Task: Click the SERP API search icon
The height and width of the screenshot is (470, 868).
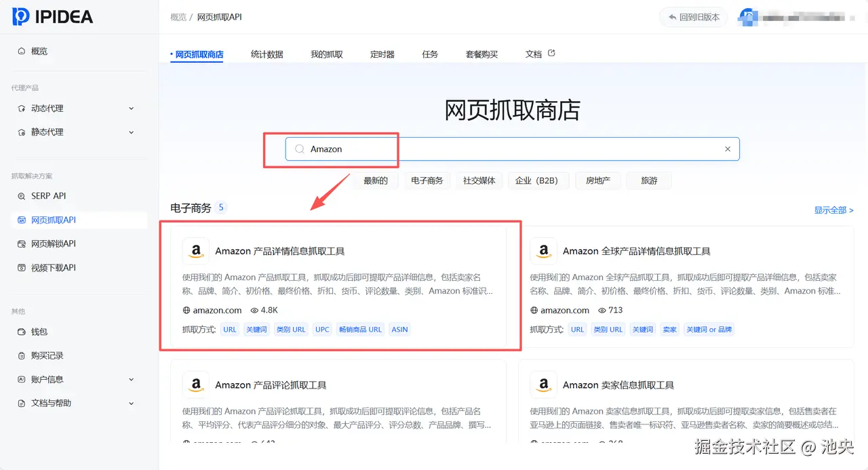Action: pos(22,196)
